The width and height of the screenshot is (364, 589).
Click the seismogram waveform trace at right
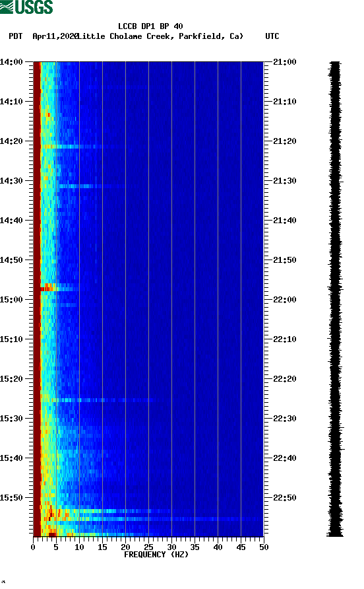point(335,299)
